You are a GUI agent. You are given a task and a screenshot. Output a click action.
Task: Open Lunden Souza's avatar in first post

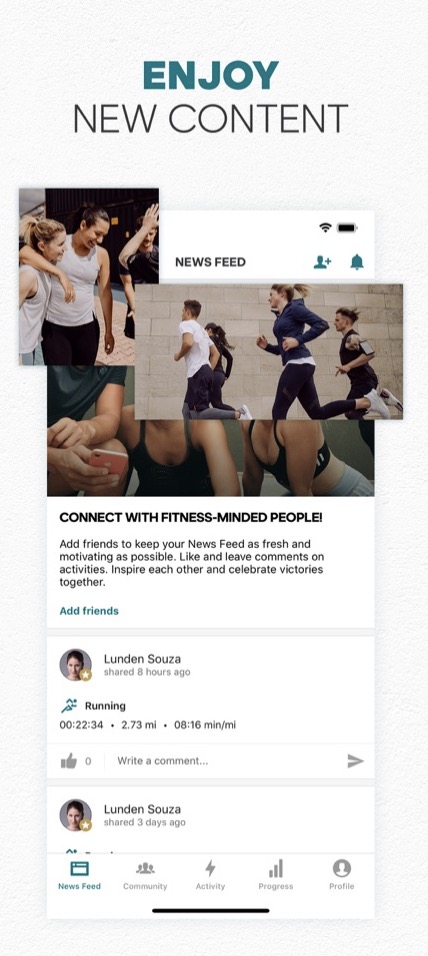pyautogui.click(x=76, y=665)
